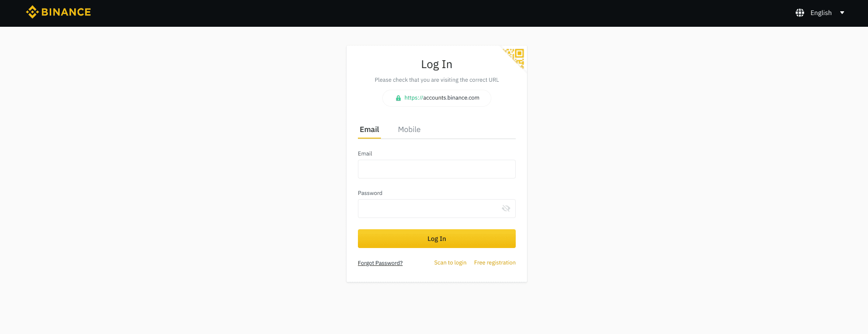Expand language dropdown arrow next to English

pyautogui.click(x=842, y=13)
